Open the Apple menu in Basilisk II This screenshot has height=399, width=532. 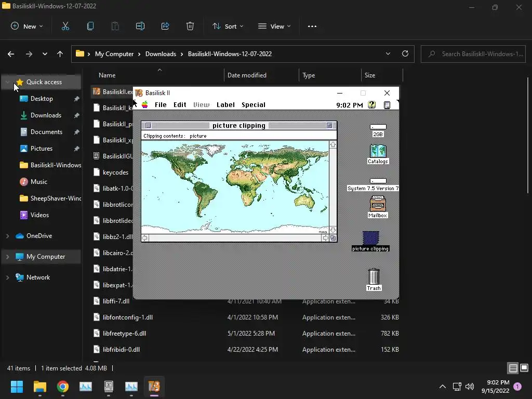(x=145, y=104)
